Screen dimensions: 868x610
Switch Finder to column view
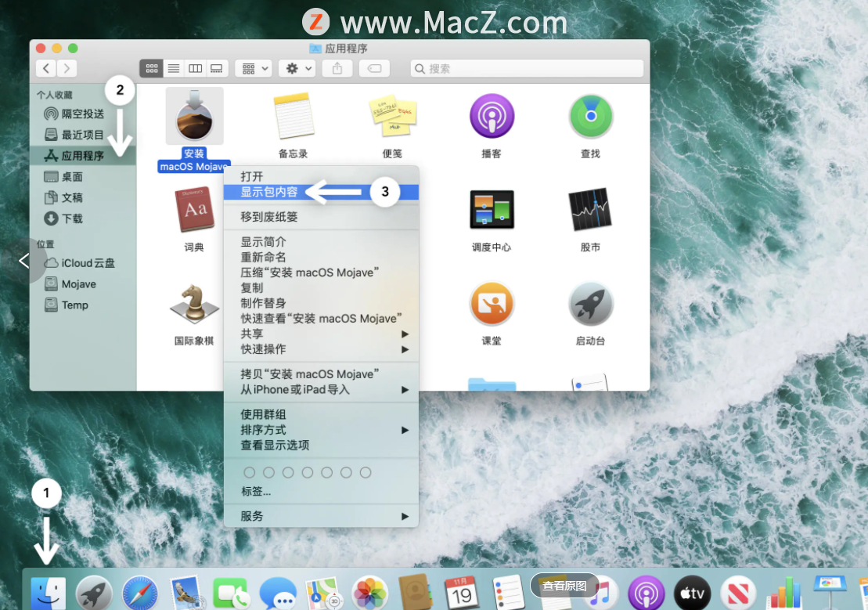[x=195, y=68]
